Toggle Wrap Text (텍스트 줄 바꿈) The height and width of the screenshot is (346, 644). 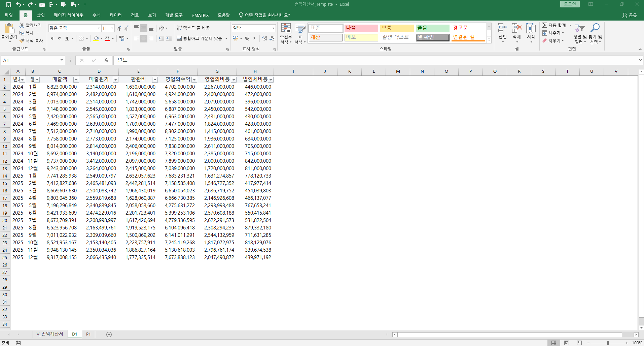tap(193, 28)
